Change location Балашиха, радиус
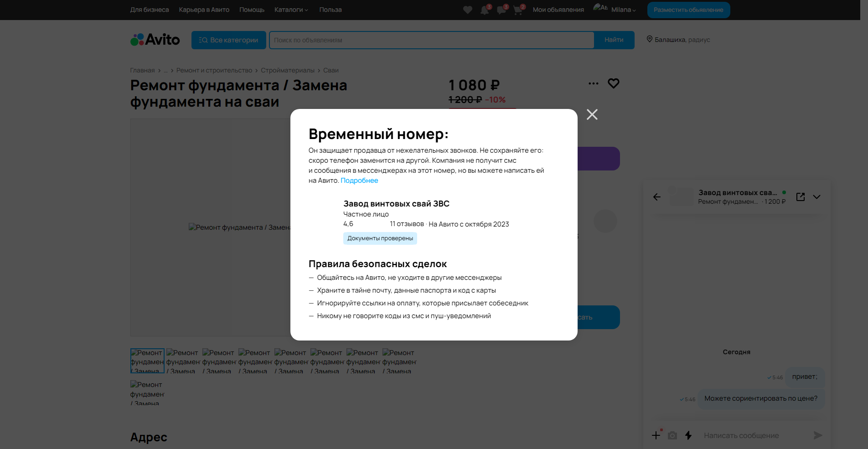Image resolution: width=868 pixels, height=449 pixels. pyautogui.click(x=682, y=40)
